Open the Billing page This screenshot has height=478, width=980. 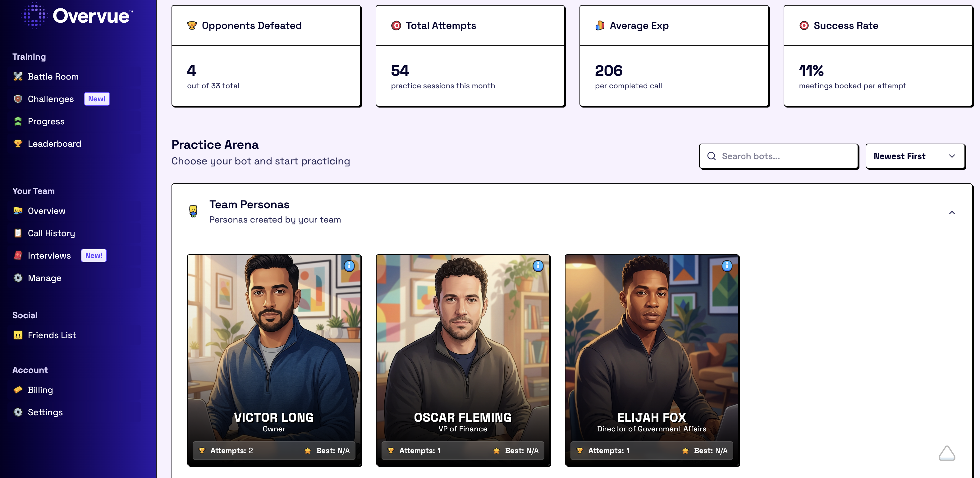40,390
